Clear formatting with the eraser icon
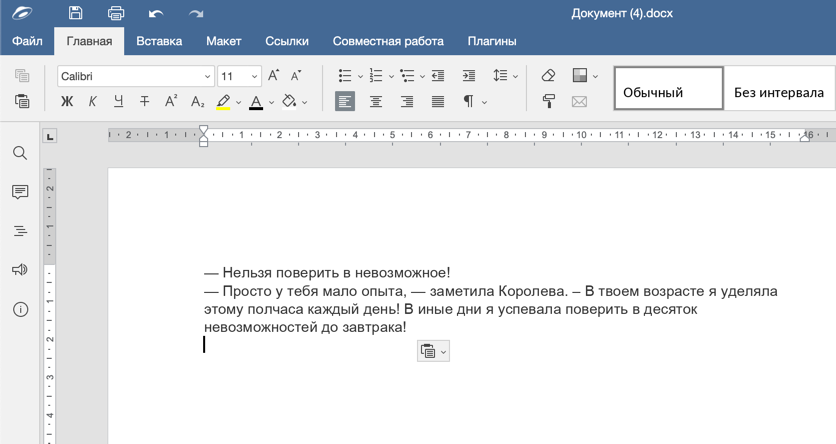Image resolution: width=836 pixels, height=444 pixels. tap(548, 76)
